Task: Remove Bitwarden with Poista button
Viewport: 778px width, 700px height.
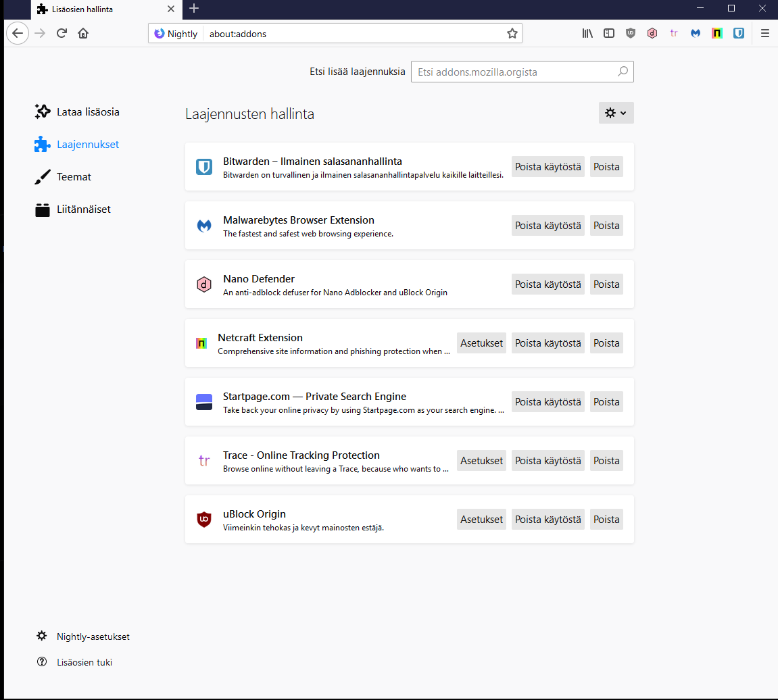Action: [x=606, y=167]
